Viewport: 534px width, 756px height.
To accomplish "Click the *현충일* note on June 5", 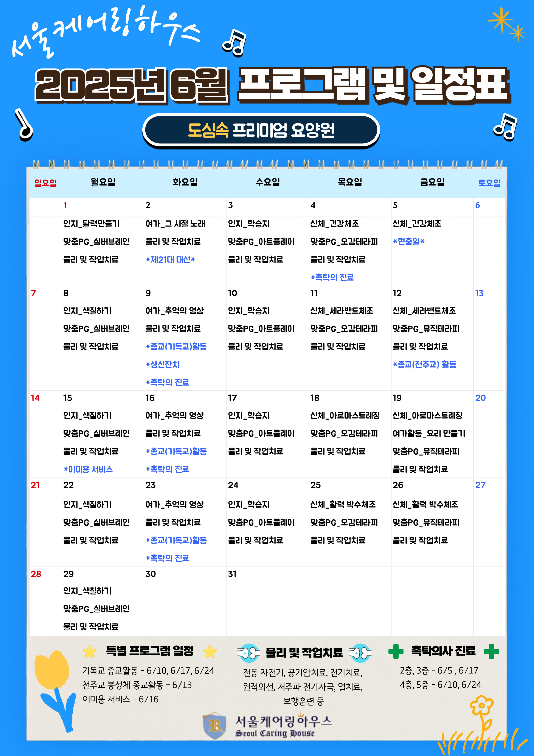I will [x=409, y=242].
